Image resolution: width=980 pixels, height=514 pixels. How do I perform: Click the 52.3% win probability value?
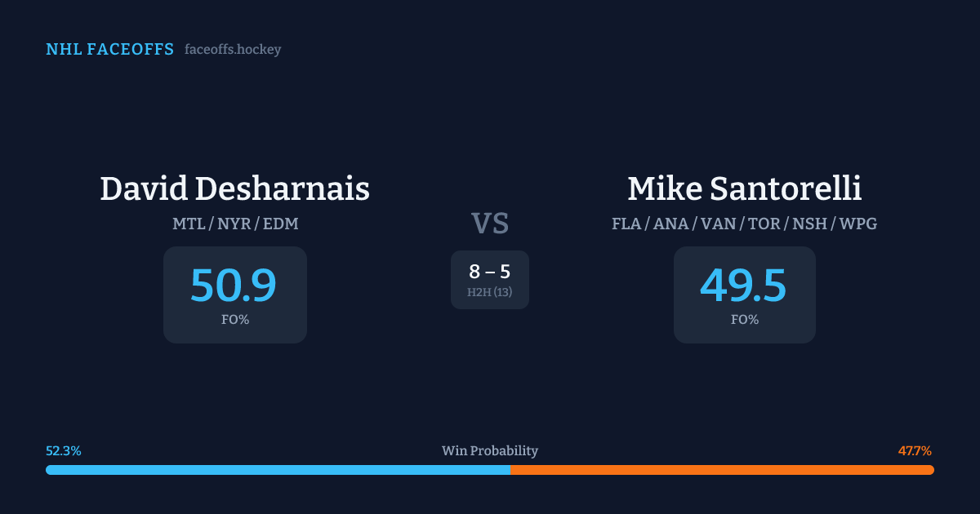click(x=64, y=451)
